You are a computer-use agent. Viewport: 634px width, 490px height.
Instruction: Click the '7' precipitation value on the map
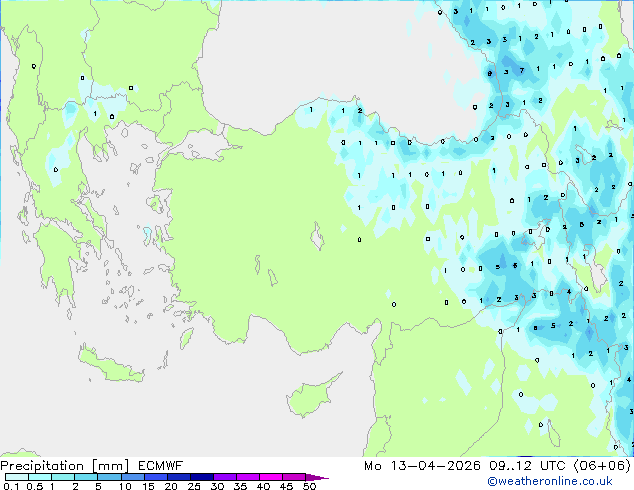pyautogui.click(x=522, y=71)
